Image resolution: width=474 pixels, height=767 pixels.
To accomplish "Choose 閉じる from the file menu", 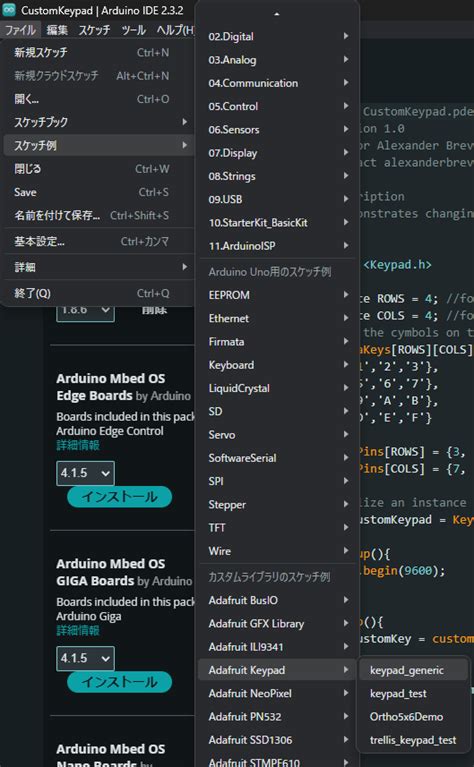I will tap(98, 169).
